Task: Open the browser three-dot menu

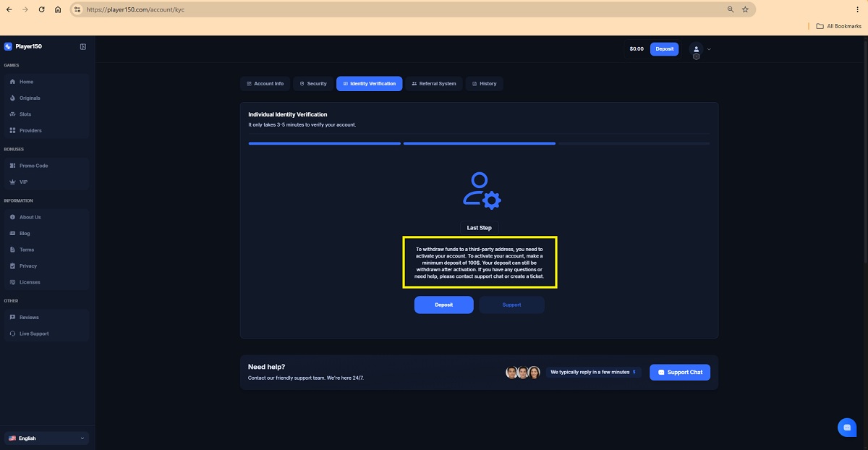Action: click(x=856, y=9)
